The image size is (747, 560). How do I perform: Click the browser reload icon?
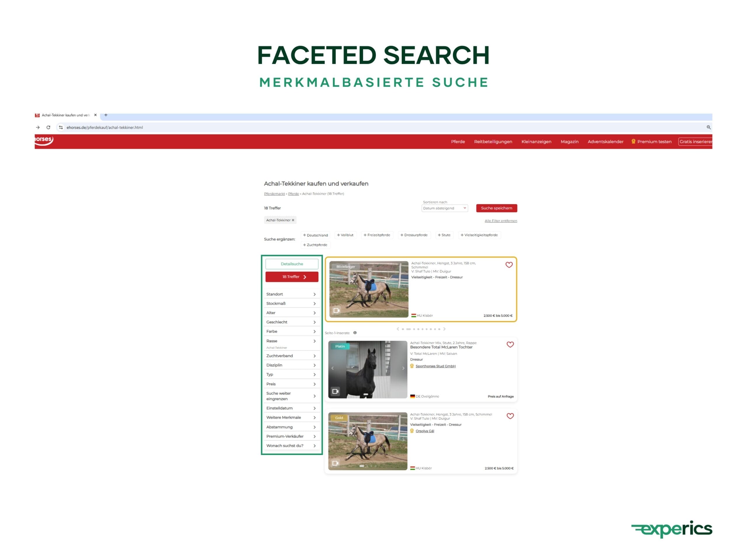pos(48,127)
